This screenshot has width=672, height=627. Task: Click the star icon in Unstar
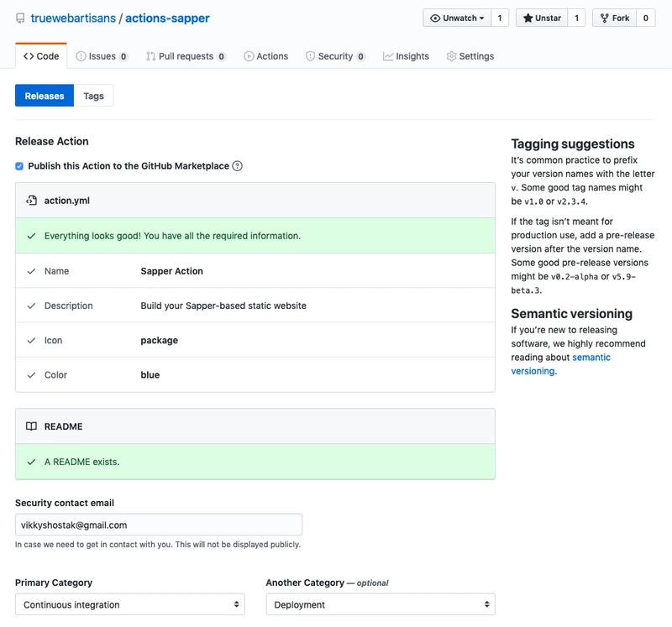tap(528, 18)
